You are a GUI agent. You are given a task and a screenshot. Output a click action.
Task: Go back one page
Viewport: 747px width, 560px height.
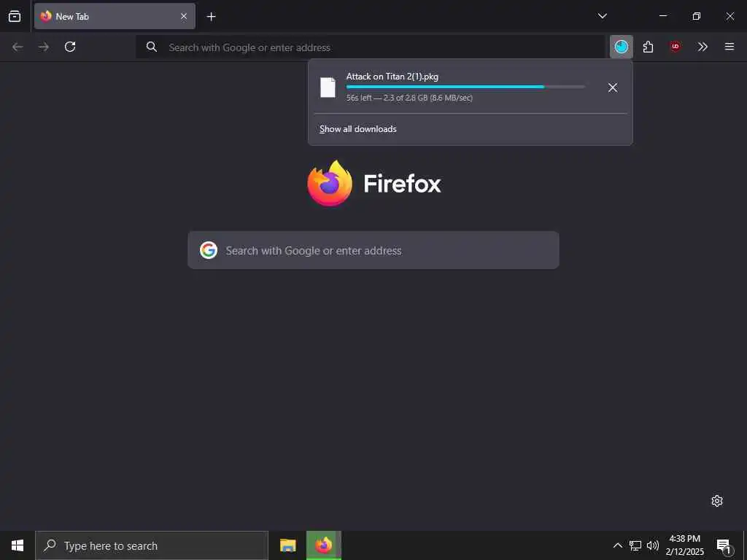[18, 47]
